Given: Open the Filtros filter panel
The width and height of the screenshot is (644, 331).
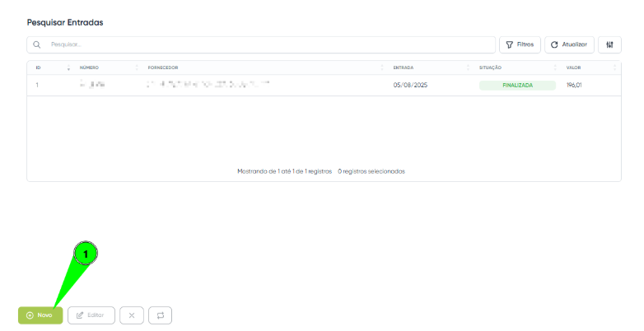Looking at the screenshot, I should click(x=520, y=44).
